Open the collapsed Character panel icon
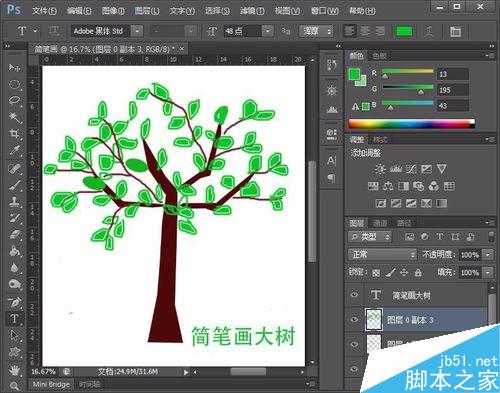The height and width of the screenshot is (393, 500). click(x=331, y=161)
